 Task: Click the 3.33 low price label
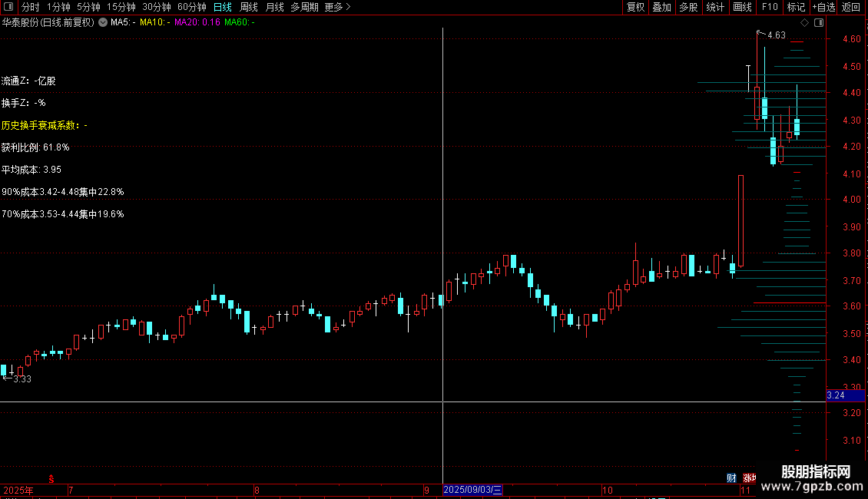tap(22, 379)
